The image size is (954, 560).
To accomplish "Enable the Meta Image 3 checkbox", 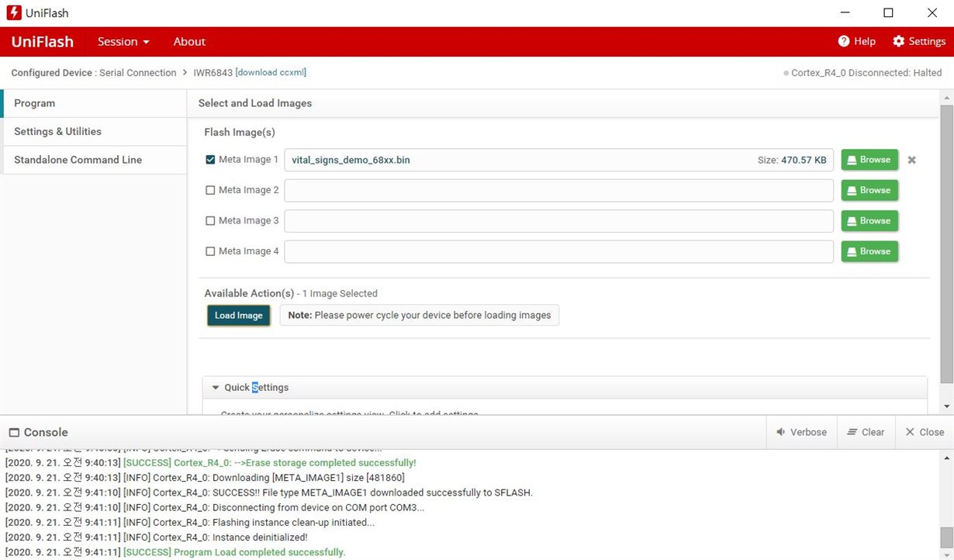I will [210, 221].
